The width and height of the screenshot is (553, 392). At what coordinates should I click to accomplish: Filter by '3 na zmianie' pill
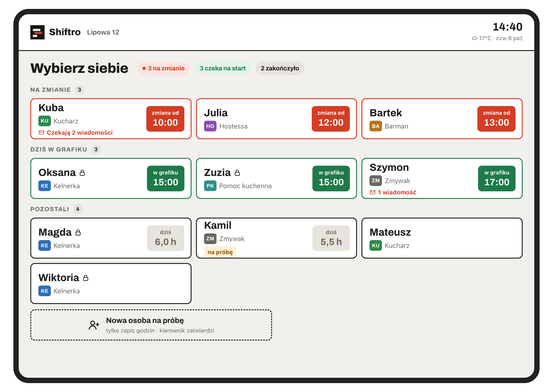163,68
